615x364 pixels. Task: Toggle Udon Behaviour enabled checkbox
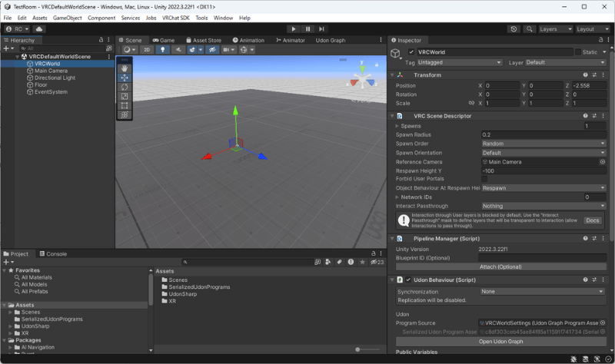click(408, 280)
